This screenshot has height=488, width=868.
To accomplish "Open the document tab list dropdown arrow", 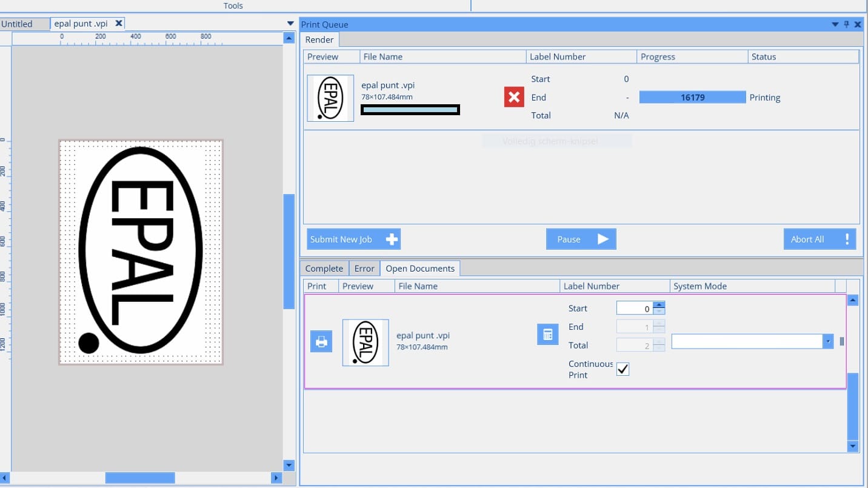I will click(x=290, y=24).
